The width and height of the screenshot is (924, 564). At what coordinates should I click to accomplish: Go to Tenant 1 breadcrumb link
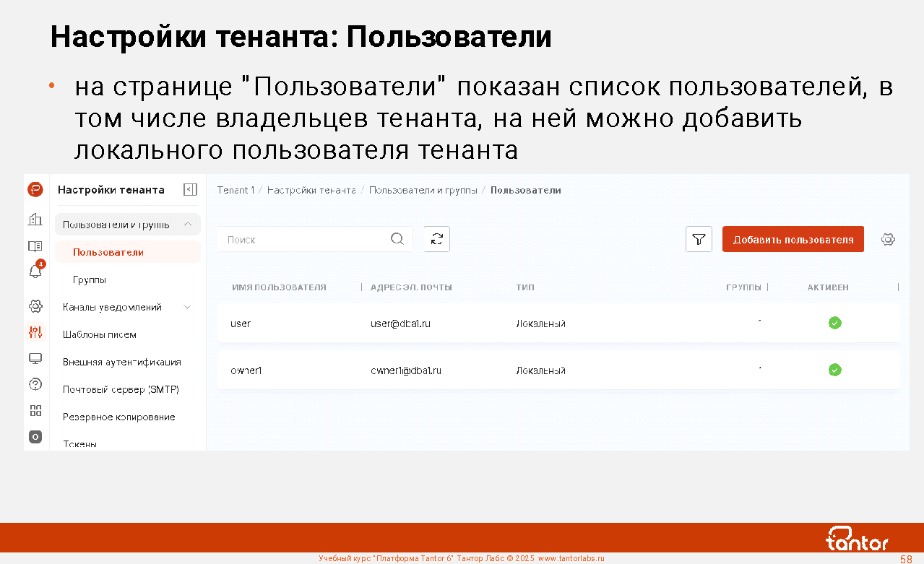[236, 190]
